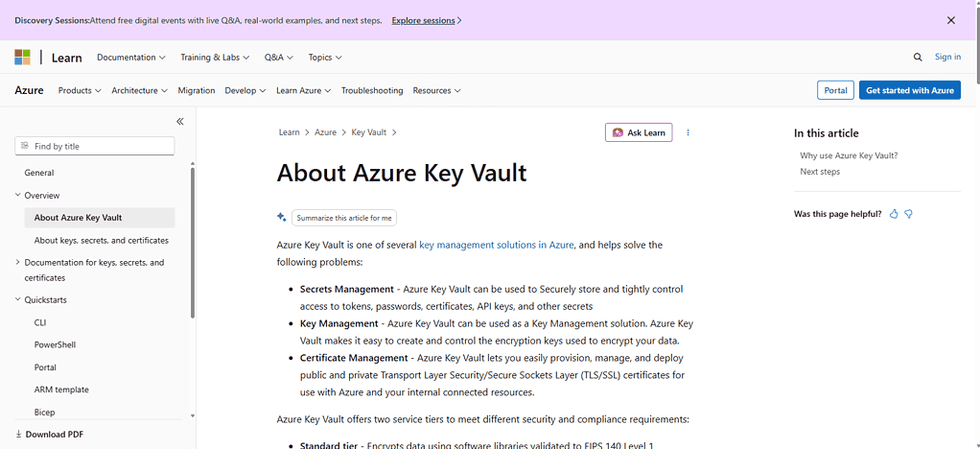Screen dimensions: 980x449
Task: Click the Sign in link
Action: coord(947,57)
